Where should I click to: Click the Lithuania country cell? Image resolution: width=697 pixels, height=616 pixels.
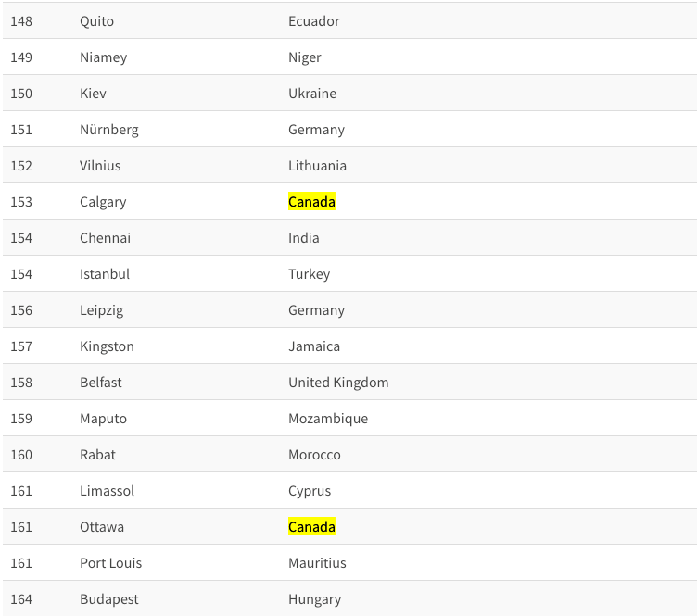click(317, 166)
